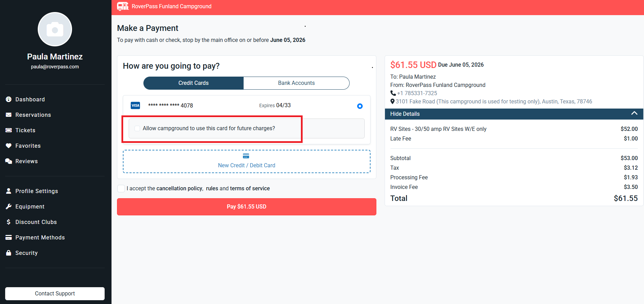Click the Contact Support button
Viewport: 644px width, 304px height.
coord(55,294)
